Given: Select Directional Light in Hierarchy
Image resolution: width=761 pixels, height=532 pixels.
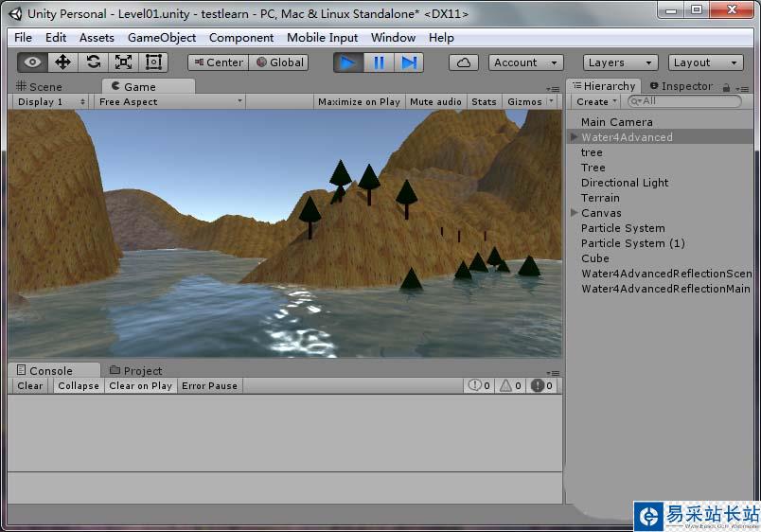Looking at the screenshot, I should [625, 183].
